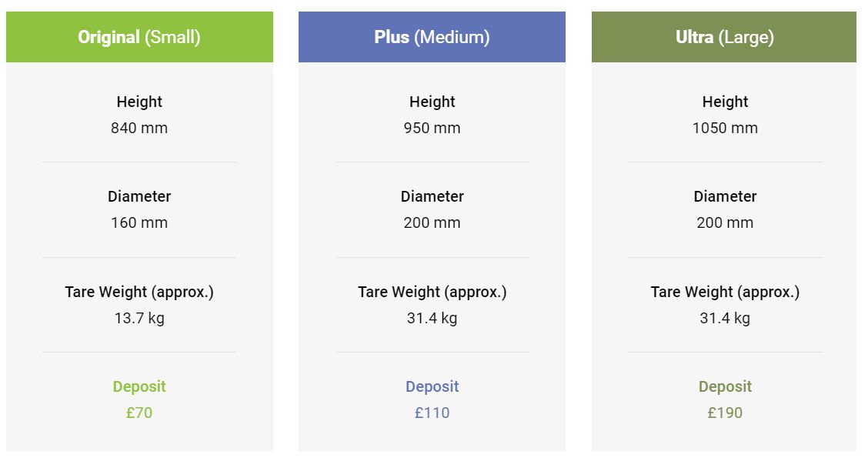
Task: Select the 13.7 kg weight value
Action: coord(139,319)
